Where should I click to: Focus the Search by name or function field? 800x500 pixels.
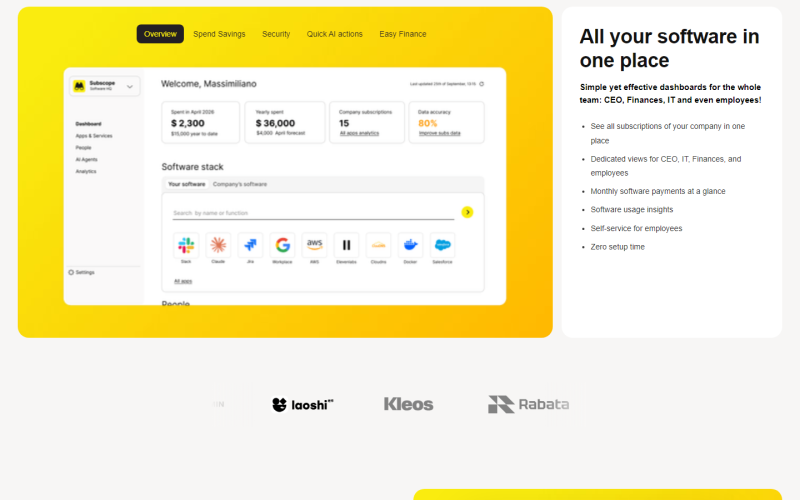click(313, 213)
